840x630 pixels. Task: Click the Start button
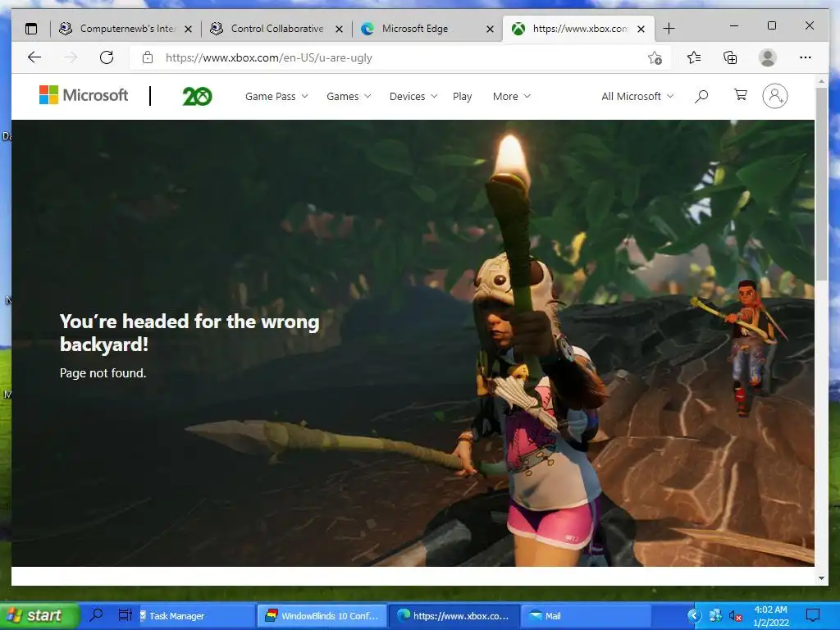(39, 615)
